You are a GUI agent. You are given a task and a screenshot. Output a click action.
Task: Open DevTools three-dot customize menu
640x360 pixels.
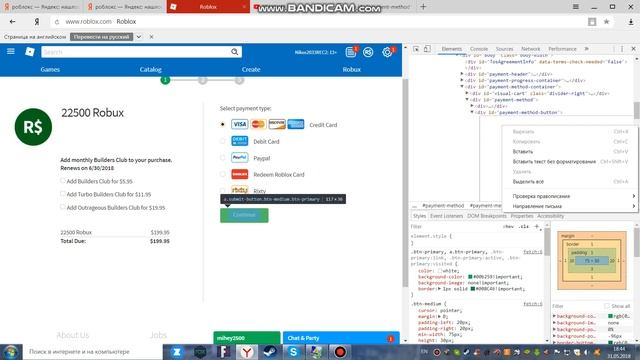(x=622, y=49)
